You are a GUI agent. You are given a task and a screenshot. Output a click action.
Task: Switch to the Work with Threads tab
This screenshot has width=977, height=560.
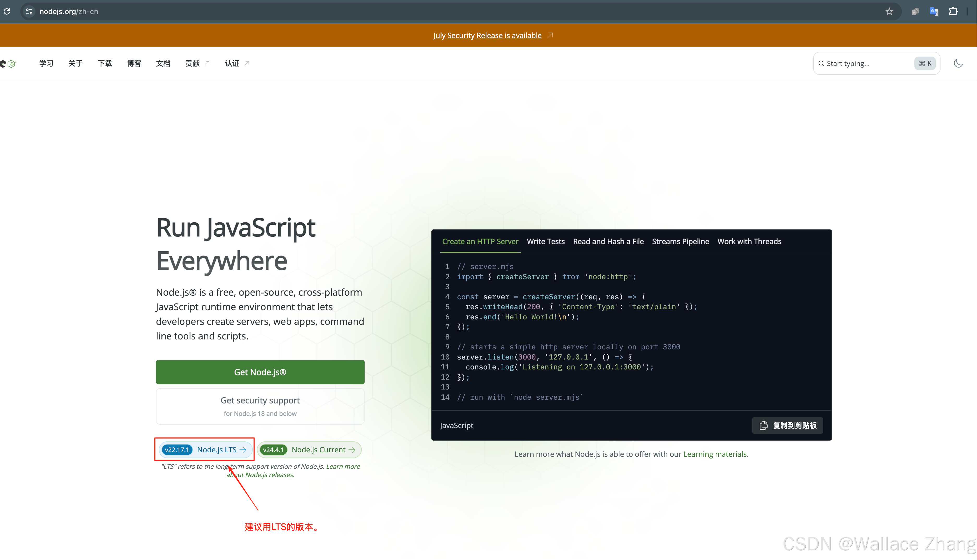(749, 241)
